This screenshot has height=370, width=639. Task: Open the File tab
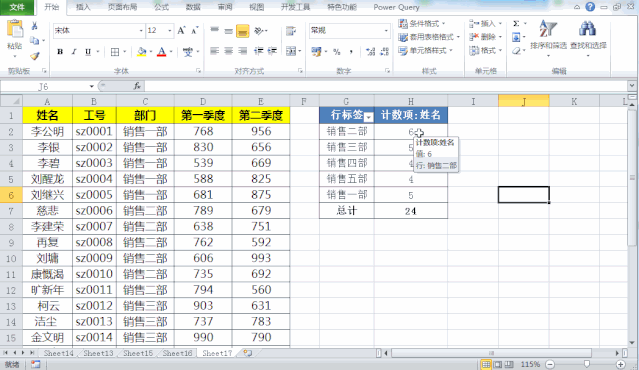[17, 7]
